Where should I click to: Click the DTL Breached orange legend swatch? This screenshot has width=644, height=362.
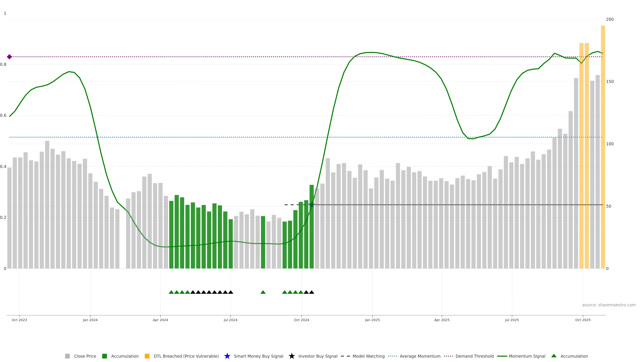147,356
